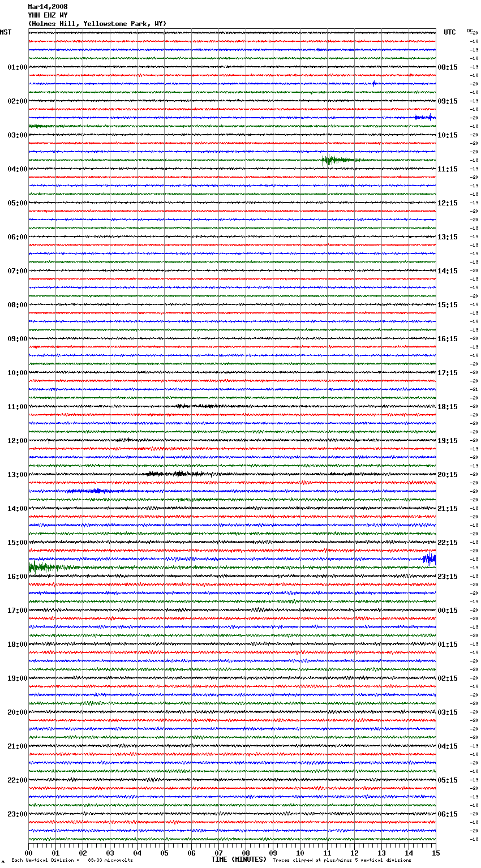Select the 07:00 MST time label

point(18,271)
